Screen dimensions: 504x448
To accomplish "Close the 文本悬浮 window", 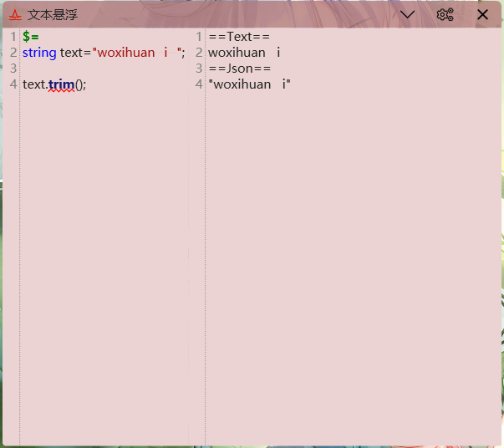I will point(482,15).
